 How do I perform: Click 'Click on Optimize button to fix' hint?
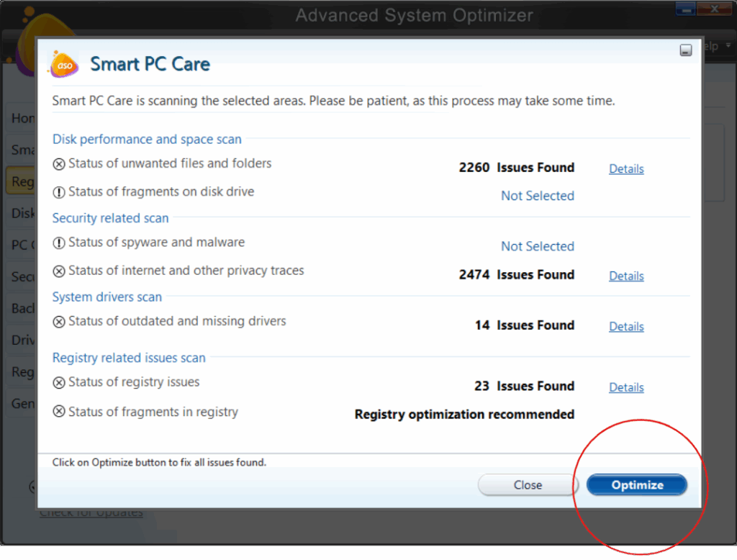pos(159,463)
